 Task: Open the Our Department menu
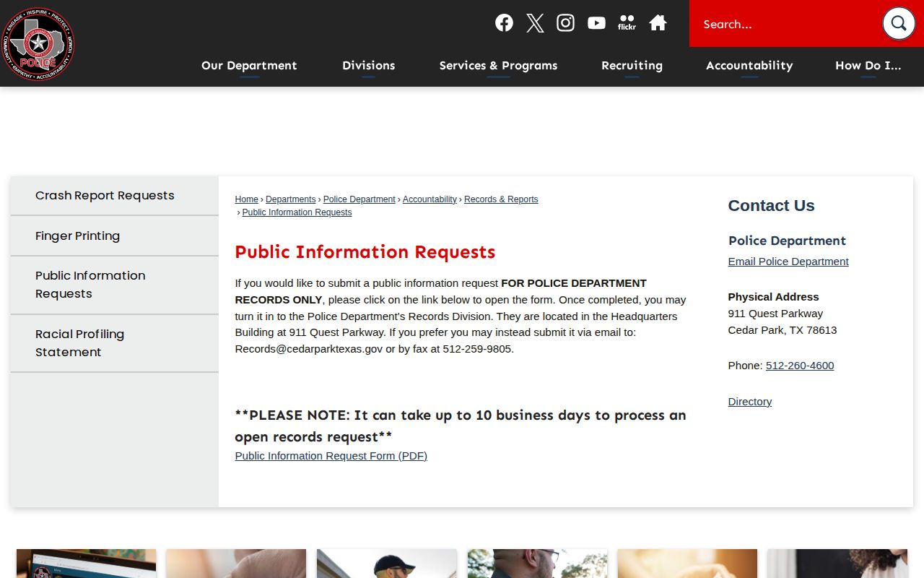click(x=249, y=66)
